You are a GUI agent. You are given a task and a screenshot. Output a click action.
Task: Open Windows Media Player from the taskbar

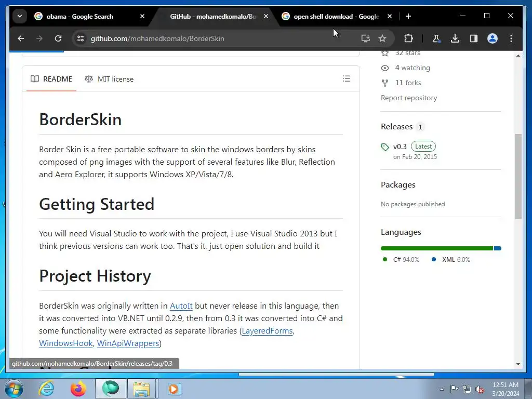point(174,389)
